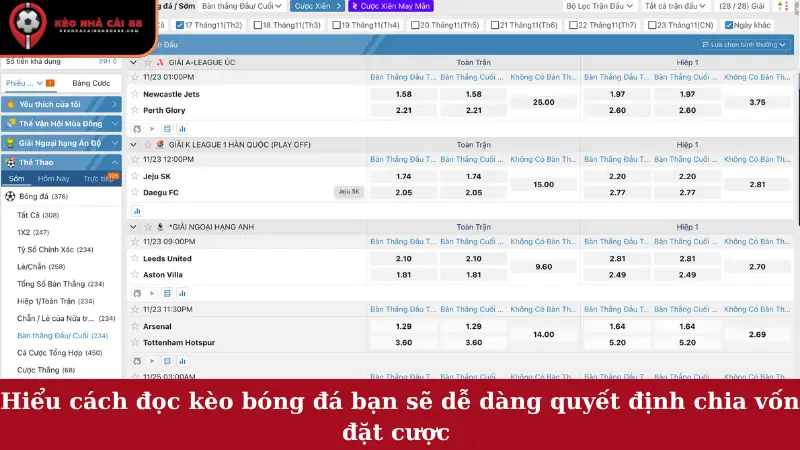Switch to the Bảng Cược tab
This screenshot has width=800, height=450.
91,83
